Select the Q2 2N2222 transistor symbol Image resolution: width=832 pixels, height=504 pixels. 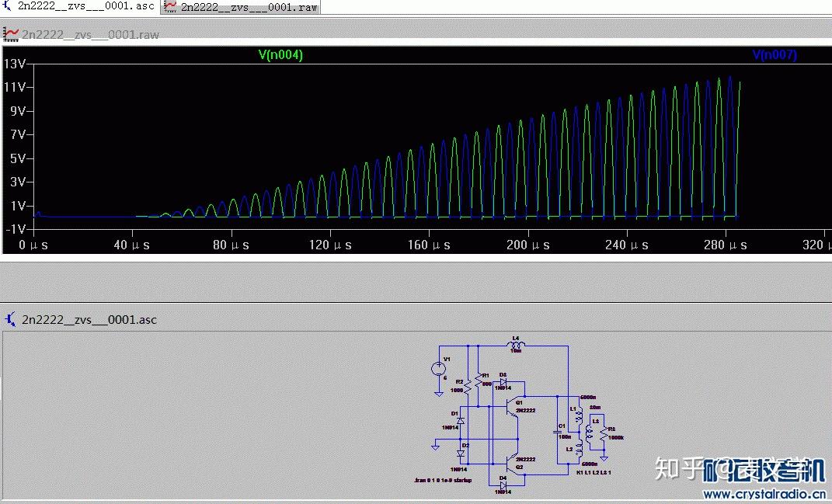coord(513,464)
